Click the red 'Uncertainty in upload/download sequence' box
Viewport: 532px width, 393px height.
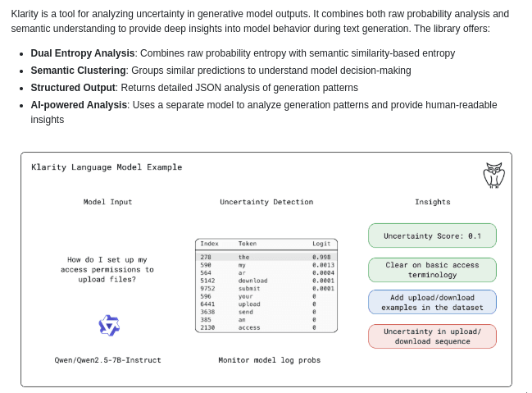click(x=432, y=336)
